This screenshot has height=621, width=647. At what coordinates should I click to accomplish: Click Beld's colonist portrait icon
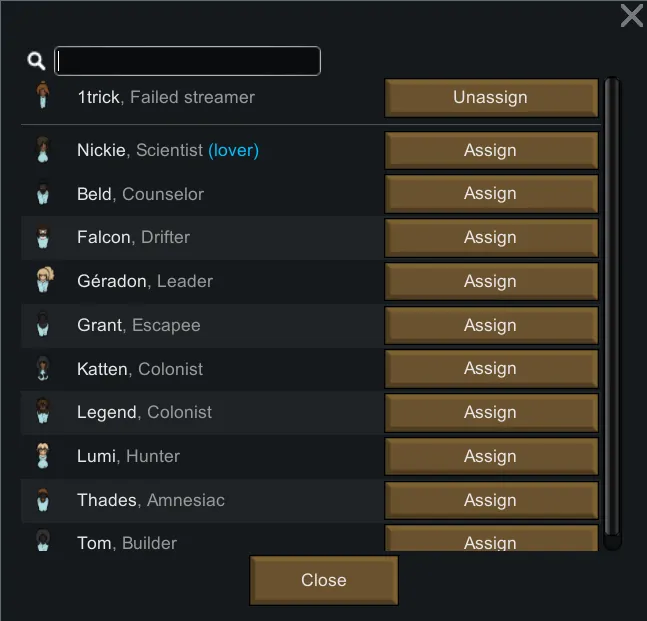tap(42, 194)
